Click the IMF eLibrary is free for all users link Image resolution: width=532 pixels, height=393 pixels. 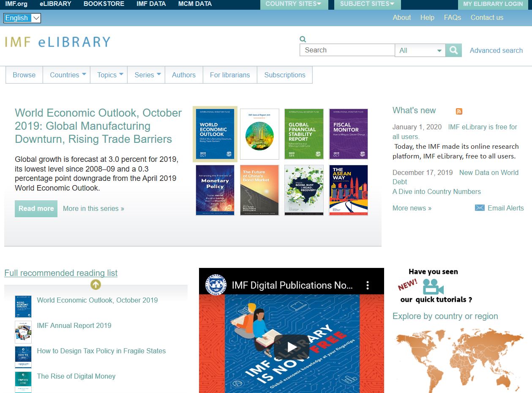455,132
